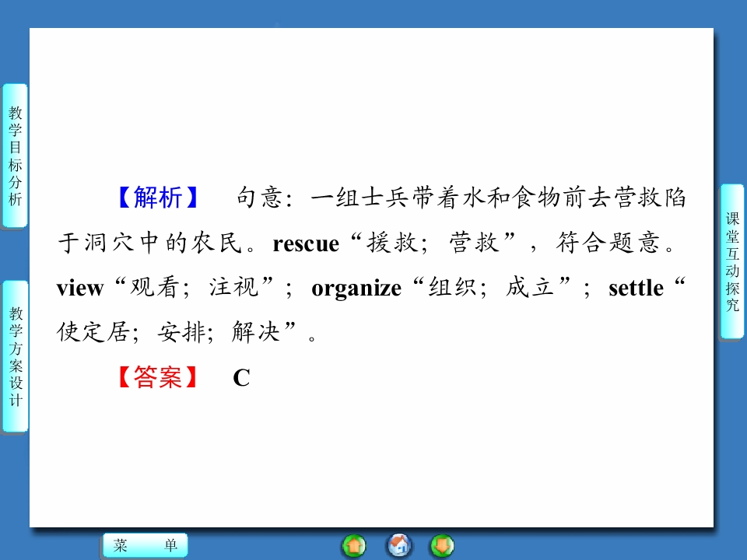Click the green up-arrow previous slide icon
747x560 pixels.
click(354, 546)
